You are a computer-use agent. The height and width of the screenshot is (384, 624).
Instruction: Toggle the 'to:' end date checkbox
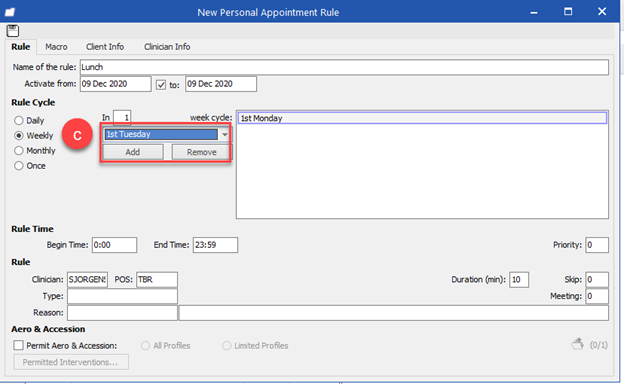click(x=161, y=85)
